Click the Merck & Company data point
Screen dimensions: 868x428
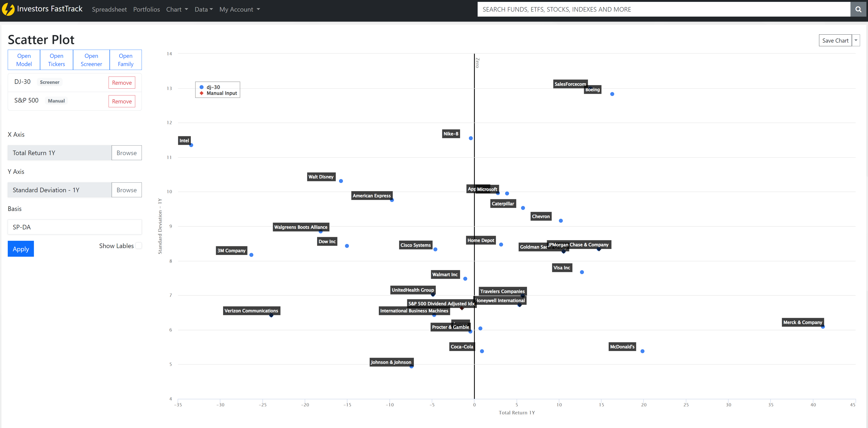(x=823, y=326)
